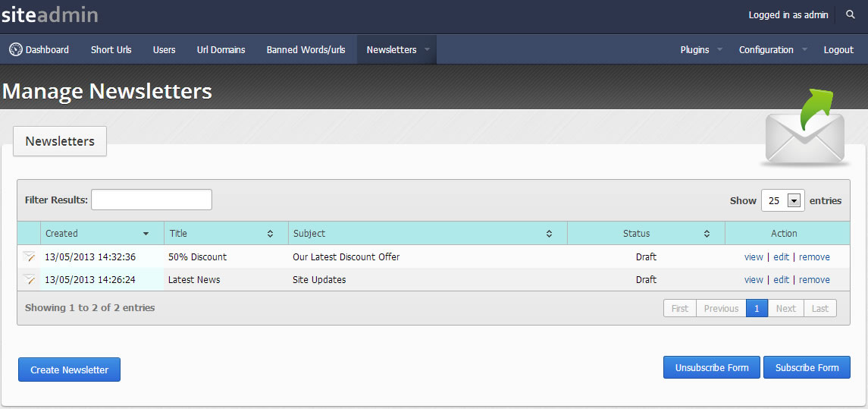This screenshot has width=868, height=409.
Task: Sort table by Status column
Action: [707, 234]
